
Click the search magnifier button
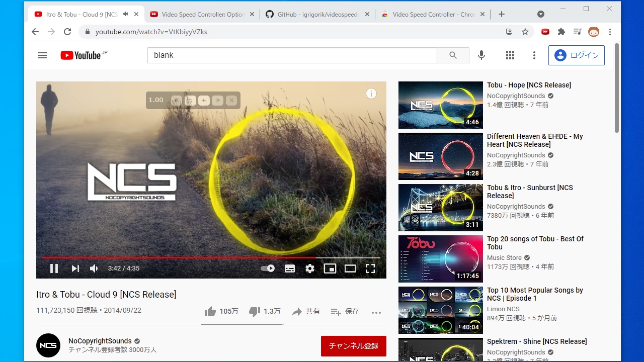(453, 55)
